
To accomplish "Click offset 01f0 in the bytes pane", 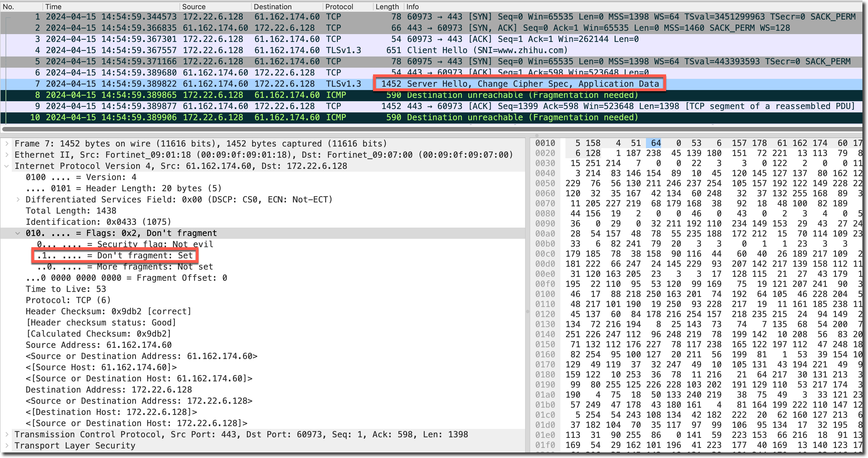I will (545, 445).
